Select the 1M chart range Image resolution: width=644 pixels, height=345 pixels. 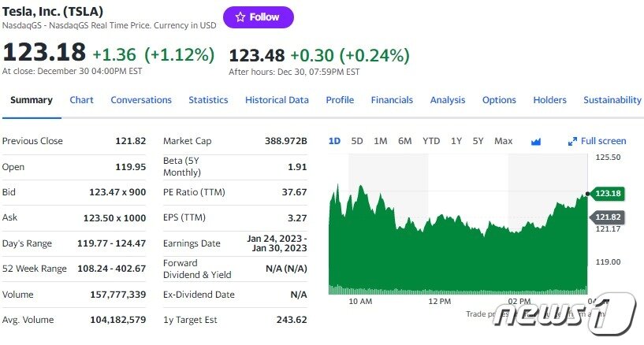click(380, 141)
